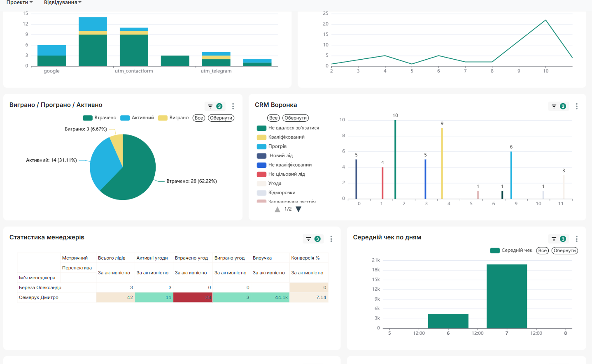Click the 44.1k revenue cell
Image resolution: width=592 pixels, height=364 pixels.
click(x=270, y=297)
